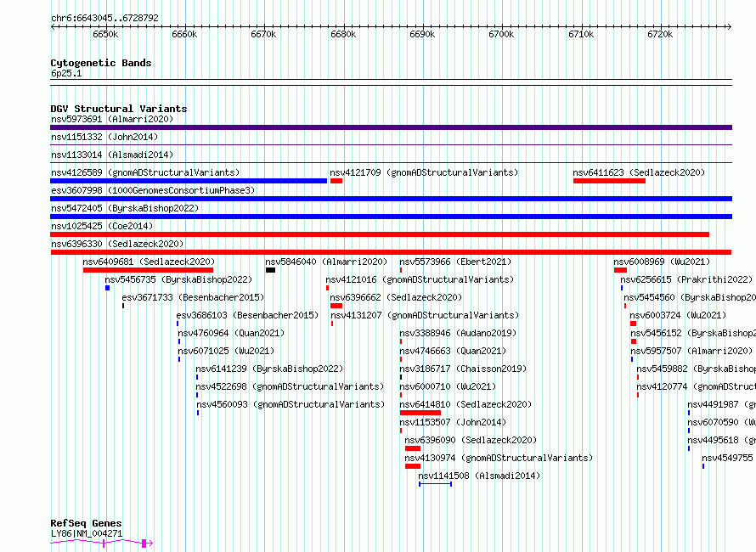Open nsv6396090 (Sedlazeck2020) variant
This screenshot has height=552, width=756.
pos(471,440)
